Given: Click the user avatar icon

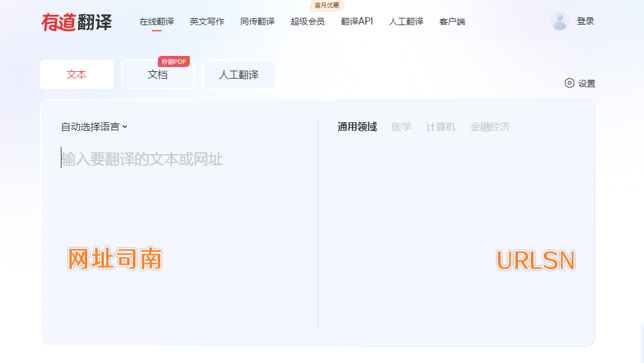Looking at the screenshot, I should coord(560,20).
